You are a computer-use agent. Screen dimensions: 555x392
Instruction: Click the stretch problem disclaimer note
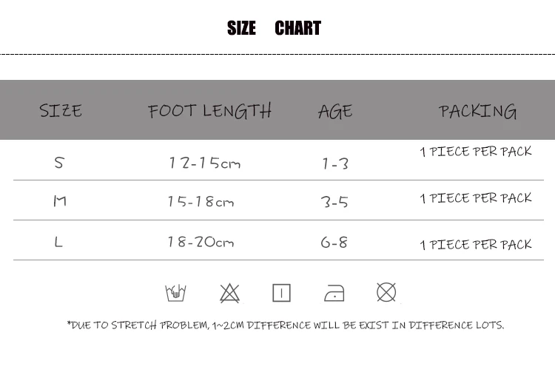click(286, 325)
